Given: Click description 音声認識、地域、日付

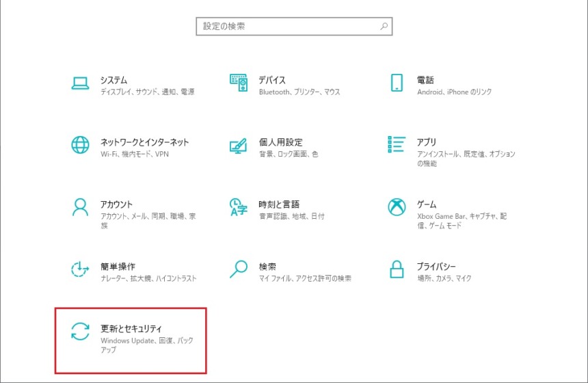Looking at the screenshot, I should 292,216.
